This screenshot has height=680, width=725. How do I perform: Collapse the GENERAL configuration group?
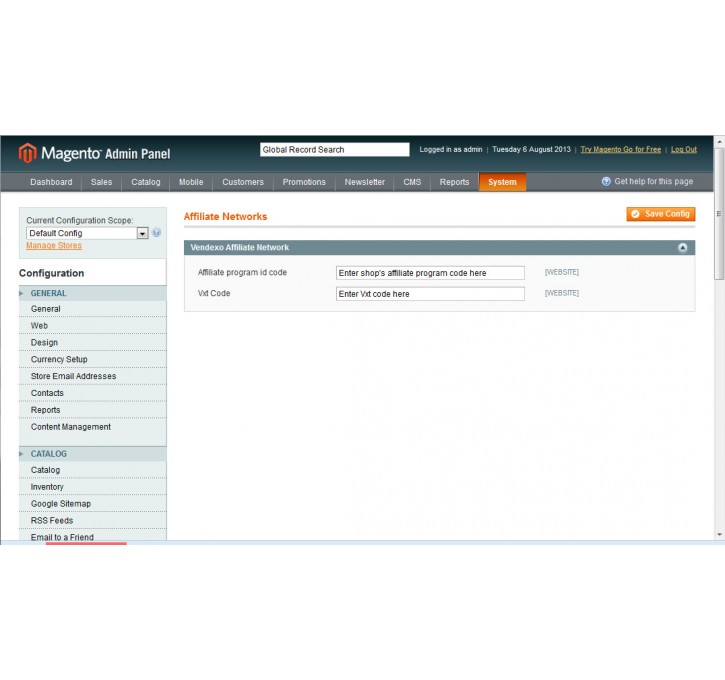point(92,293)
